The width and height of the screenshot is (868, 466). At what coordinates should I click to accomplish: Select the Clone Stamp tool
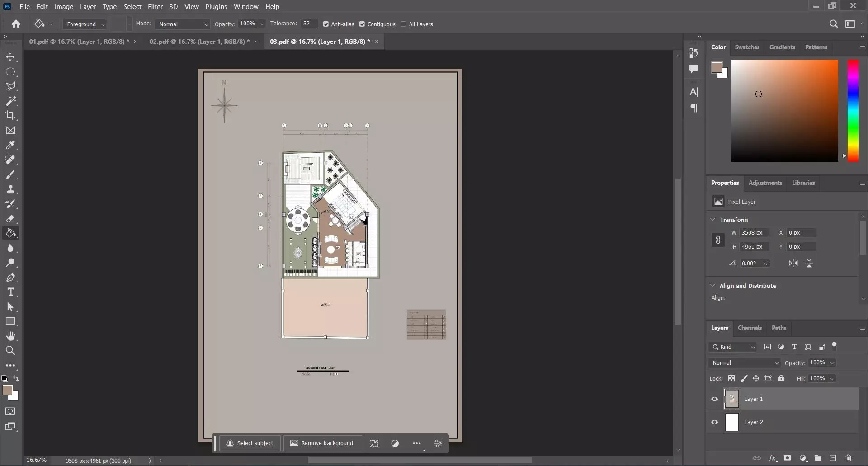10,189
